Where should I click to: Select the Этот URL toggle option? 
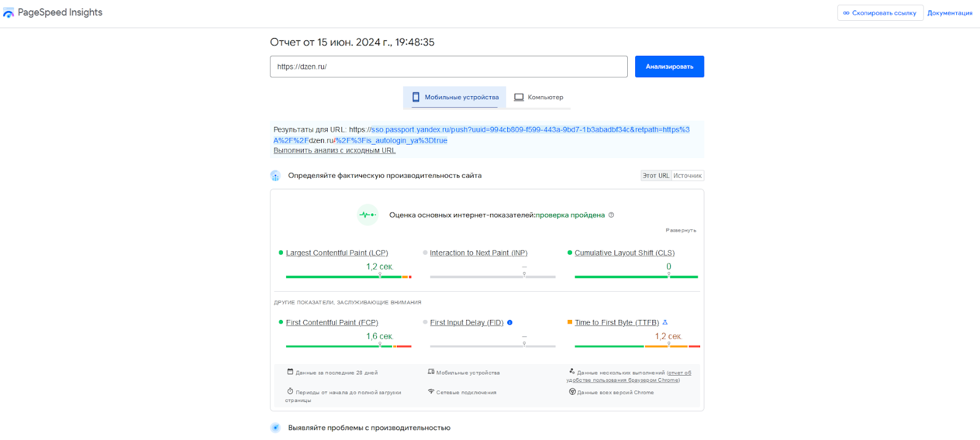(656, 176)
